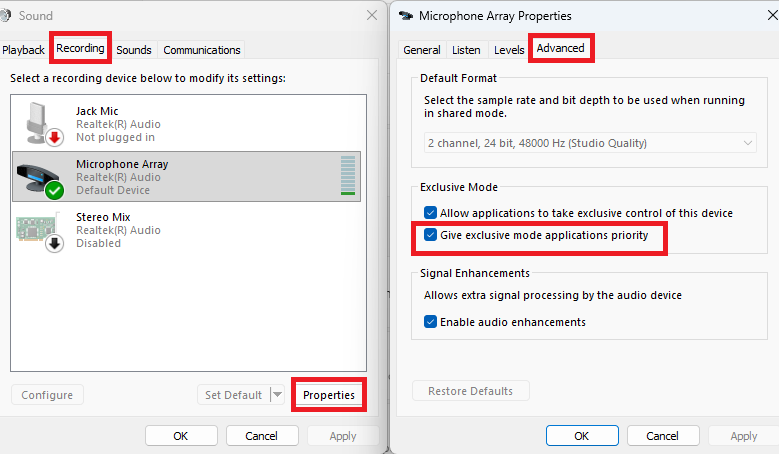Select the Microphone Array Default Device row
This screenshot has height=454, width=782.
click(x=186, y=177)
